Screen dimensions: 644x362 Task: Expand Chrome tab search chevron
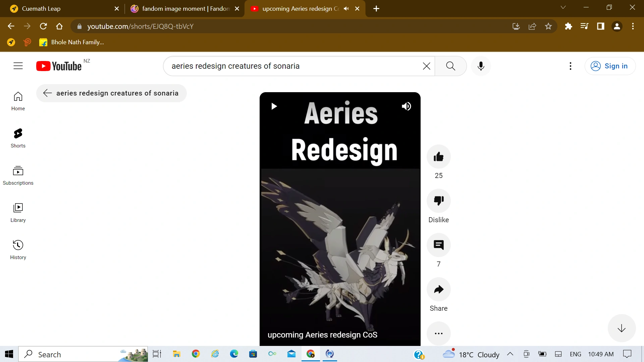click(563, 7)
